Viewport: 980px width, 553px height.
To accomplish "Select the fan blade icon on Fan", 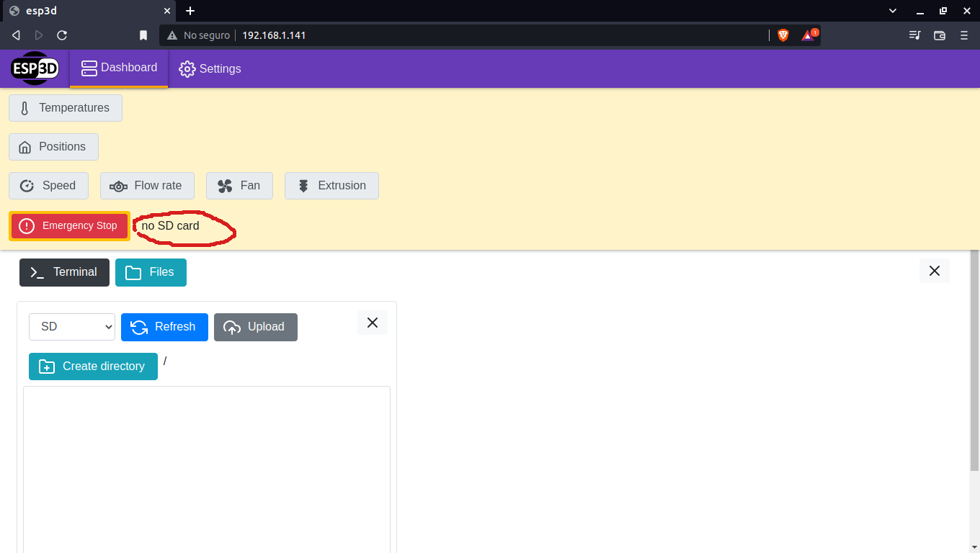I will pos(224,185).
